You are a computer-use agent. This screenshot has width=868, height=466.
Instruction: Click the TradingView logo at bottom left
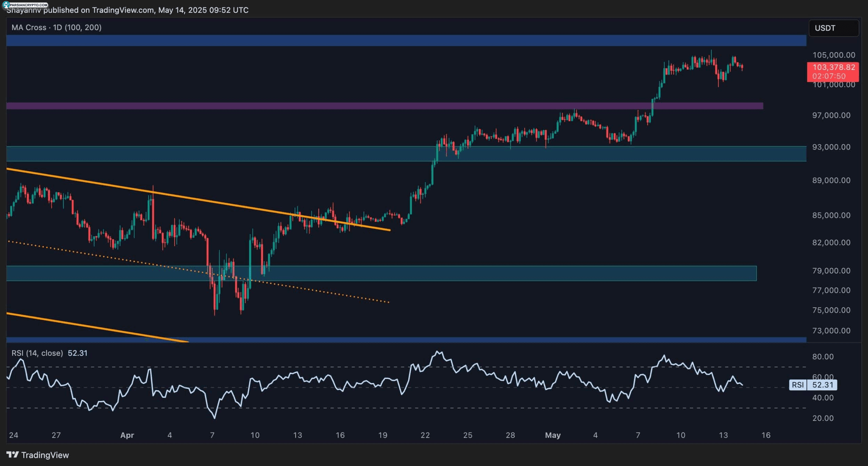point(38,455)
